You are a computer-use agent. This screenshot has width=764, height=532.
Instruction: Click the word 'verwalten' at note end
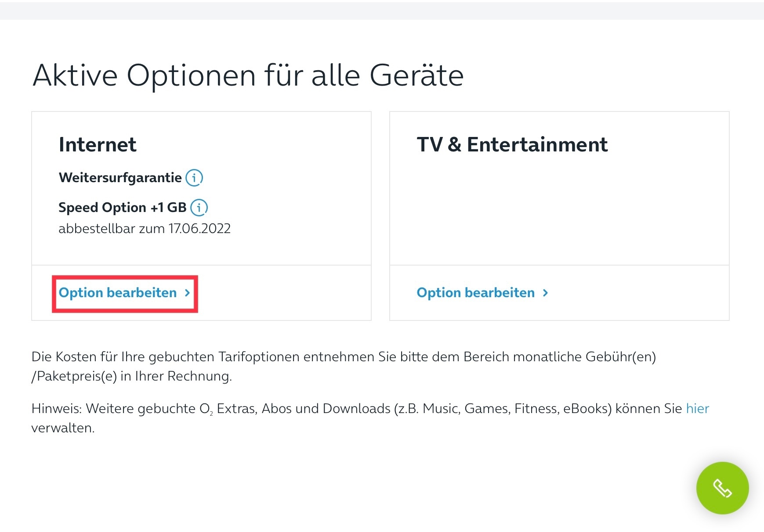click(62, 428)
